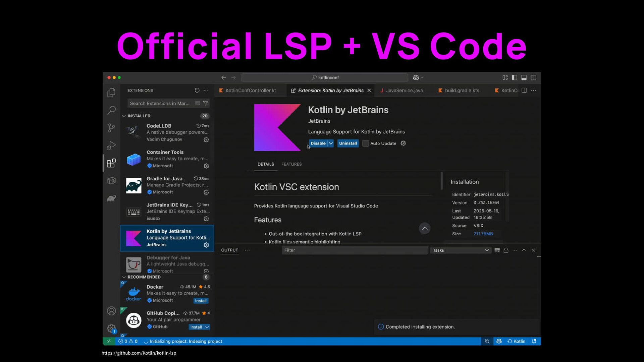The height and width of the screenshot is (362, 644).
Task: Open the Manage gear in activity bar
Action: click(x=111, y=328)
